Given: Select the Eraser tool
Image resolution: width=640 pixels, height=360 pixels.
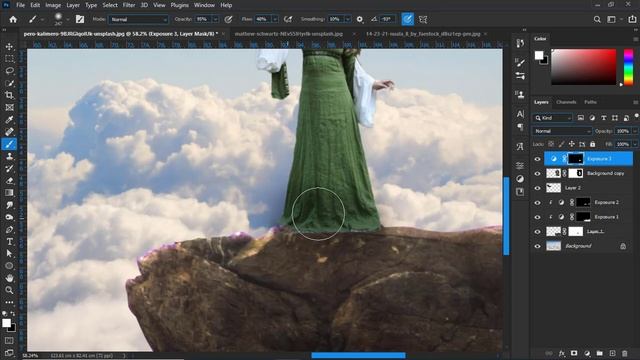Looking at the screenshot, I should click(9, 180).
